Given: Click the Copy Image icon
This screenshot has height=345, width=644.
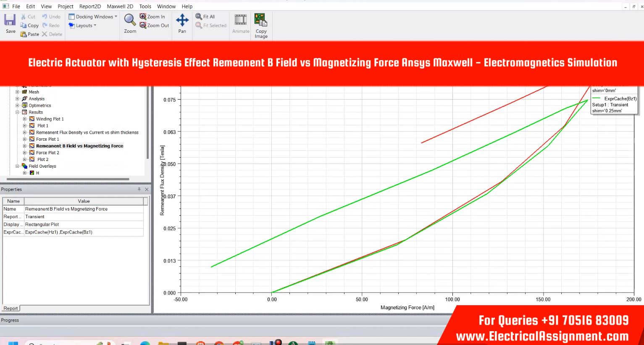Looking at the screenshot, I should pos(261,20).
